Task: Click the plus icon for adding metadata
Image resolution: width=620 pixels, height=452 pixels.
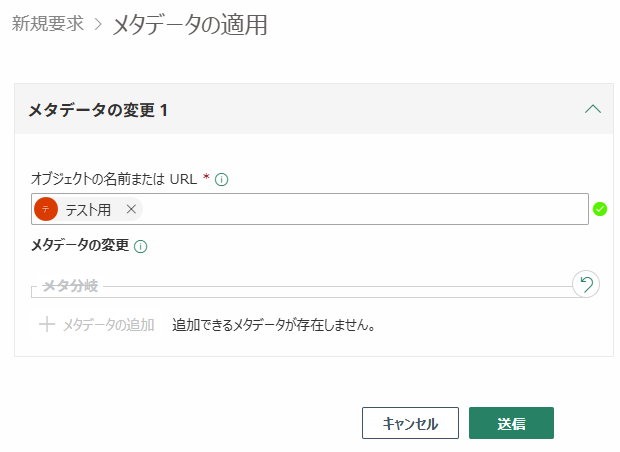Action: (x=47, y=324)
